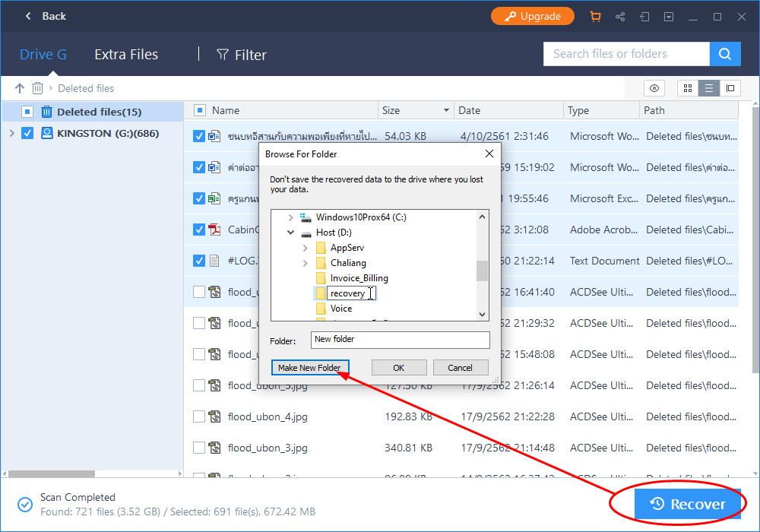Expand the KINGSTON drive tree node
760x532 pixels.
[x=12, y=133]
